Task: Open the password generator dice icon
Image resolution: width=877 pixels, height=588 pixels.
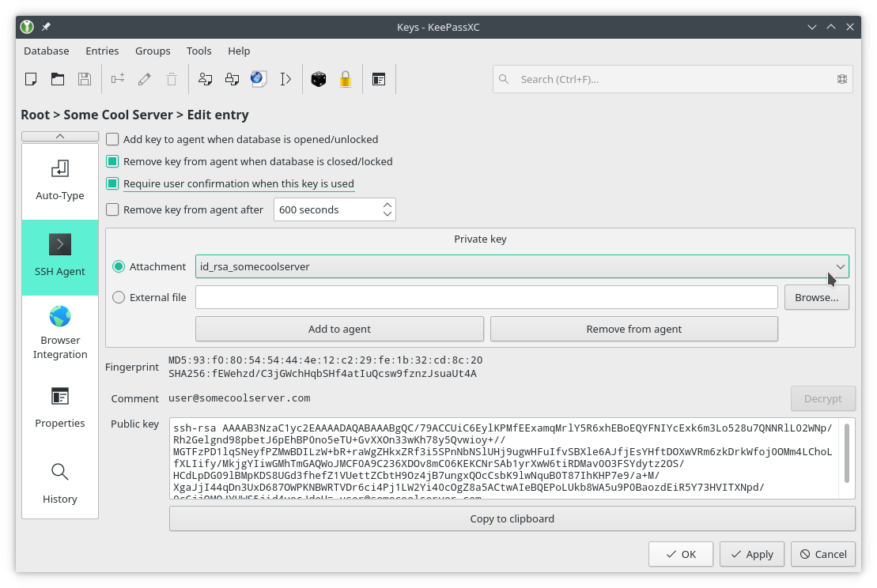Action: (319, 78)
